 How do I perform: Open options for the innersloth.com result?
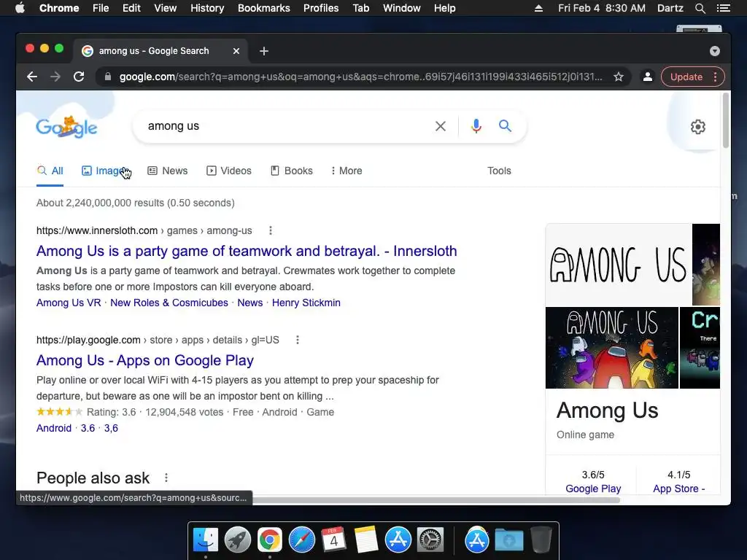click(271, 230)
